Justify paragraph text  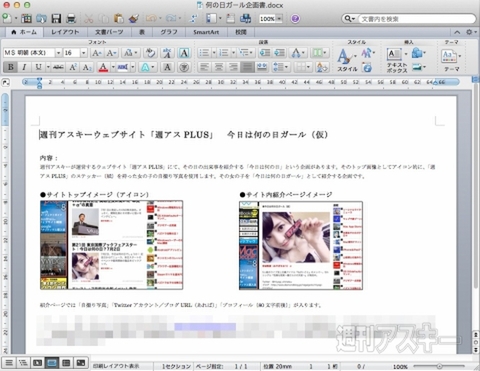247,67
